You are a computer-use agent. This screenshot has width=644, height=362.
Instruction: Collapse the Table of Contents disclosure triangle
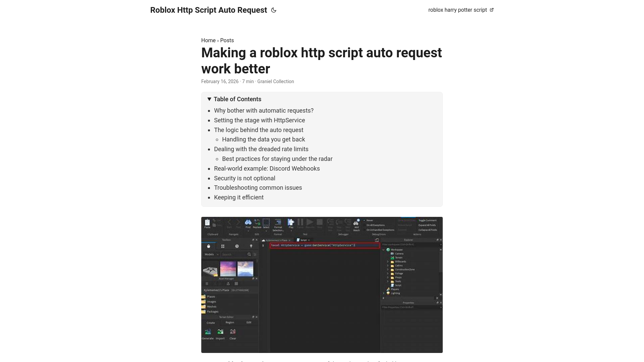209,99
